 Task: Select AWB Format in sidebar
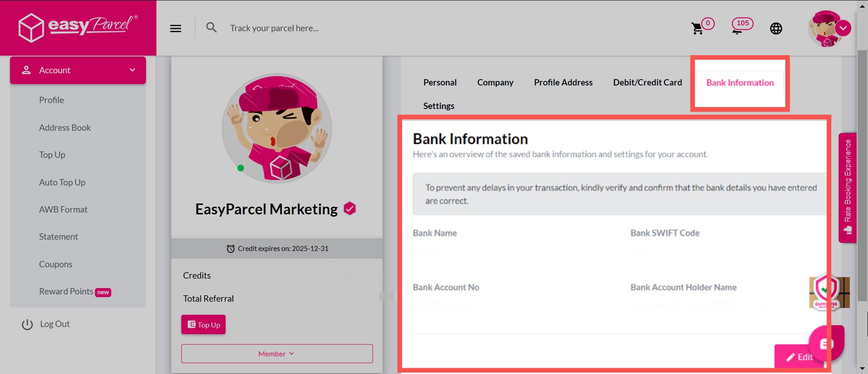pyautogui.click(x=63, y=209)
